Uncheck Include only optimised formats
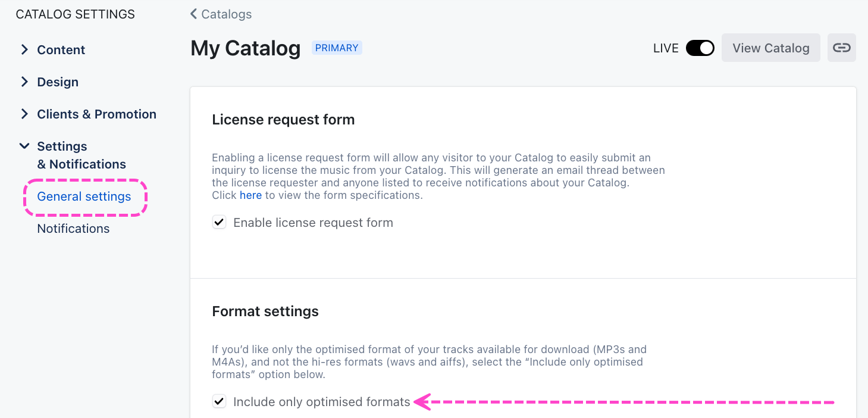This screenshot has width=868, height=418. click(x=220, y=402)
